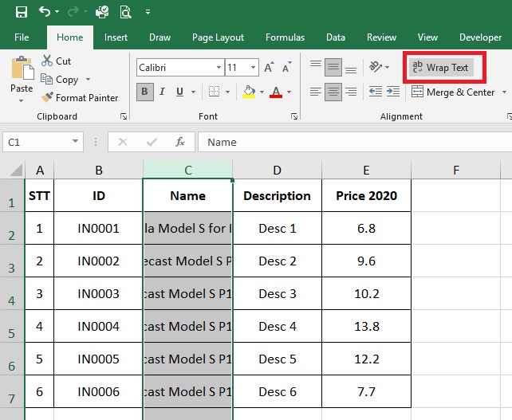Apply yellow fill color to cells
This screenshot has height=420, width=512.
pos(249,92)
